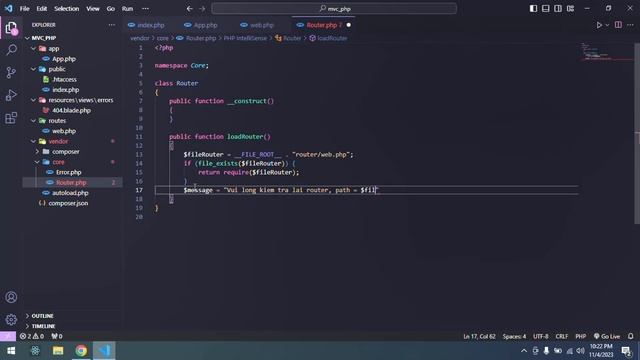The image size is (640, 360).
Task: Click the Go Back arrow
Action: (189, 9)
